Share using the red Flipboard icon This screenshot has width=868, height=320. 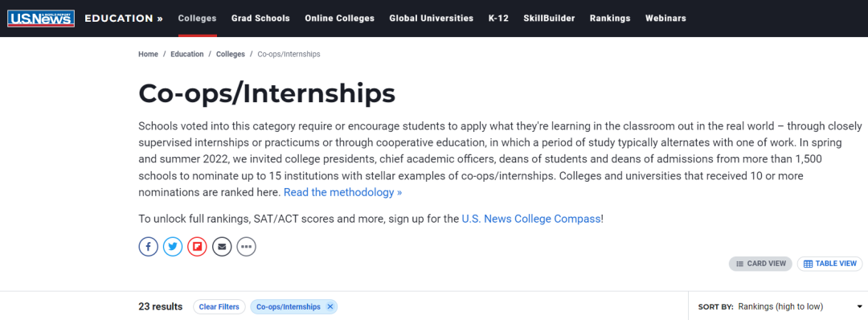pyautogui.click(x=197, y=246)
